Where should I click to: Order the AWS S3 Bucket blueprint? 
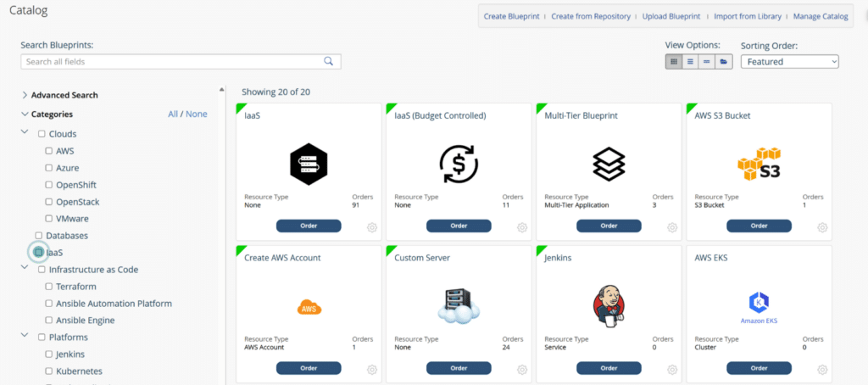759,226
